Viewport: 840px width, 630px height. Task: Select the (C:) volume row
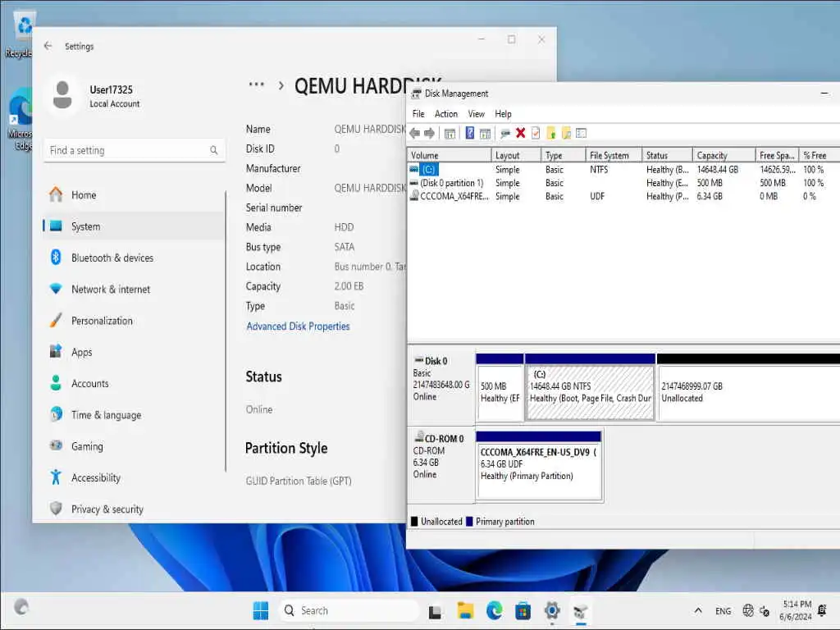point(623,169)
